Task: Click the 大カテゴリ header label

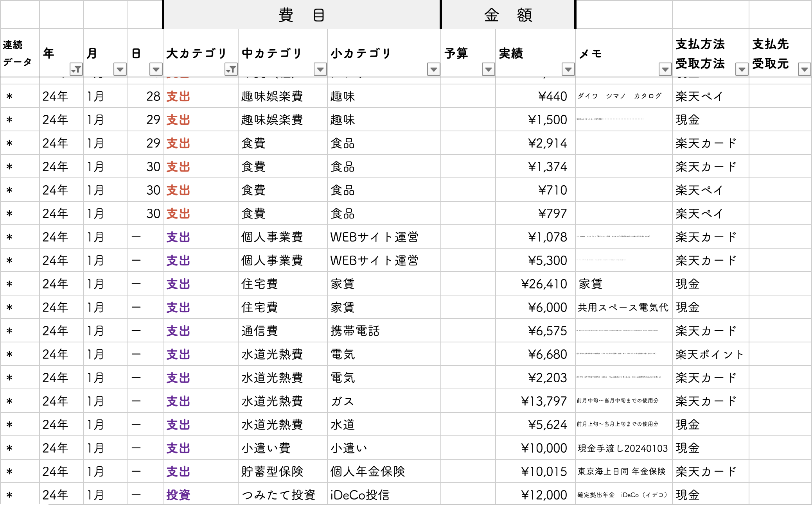Action: pos(196,53)
